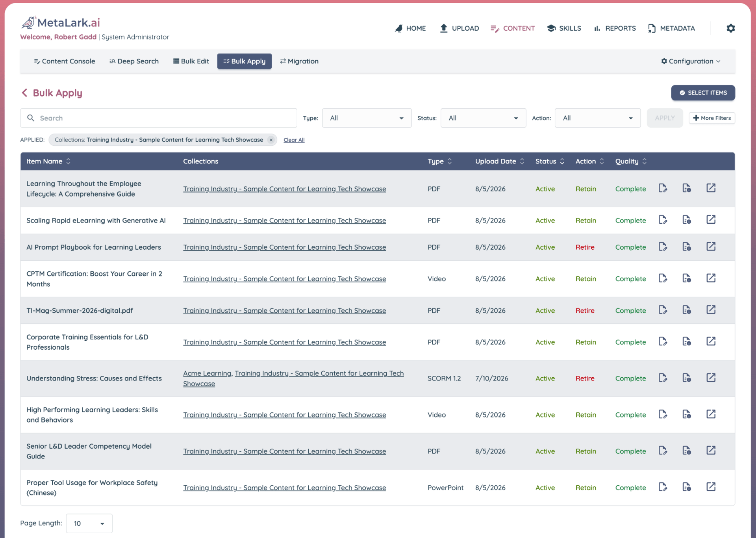Screen dimensions: 756x538
Task: Edit document icon for Scaling Rapid eLearning row
Action: 663,220
